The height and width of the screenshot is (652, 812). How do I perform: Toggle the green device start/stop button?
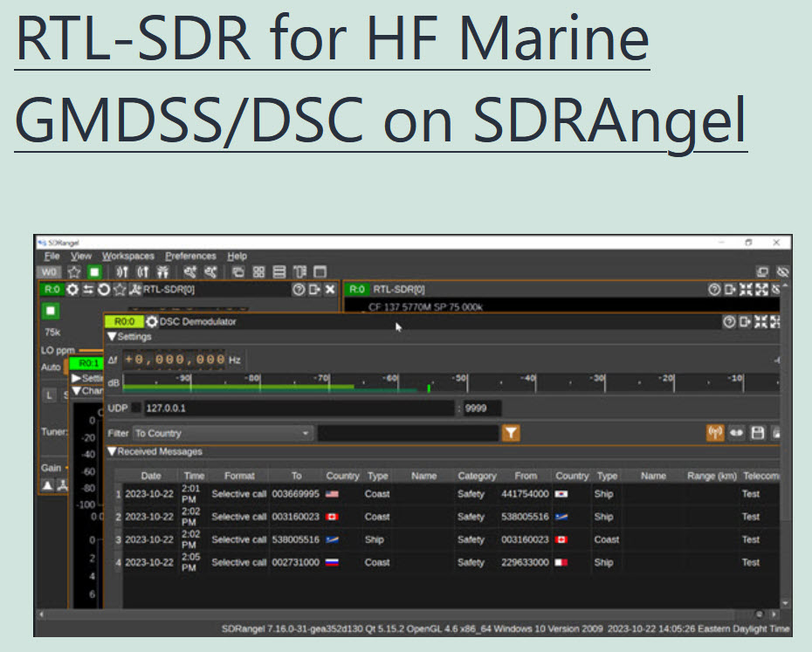[x=51, y=311]
